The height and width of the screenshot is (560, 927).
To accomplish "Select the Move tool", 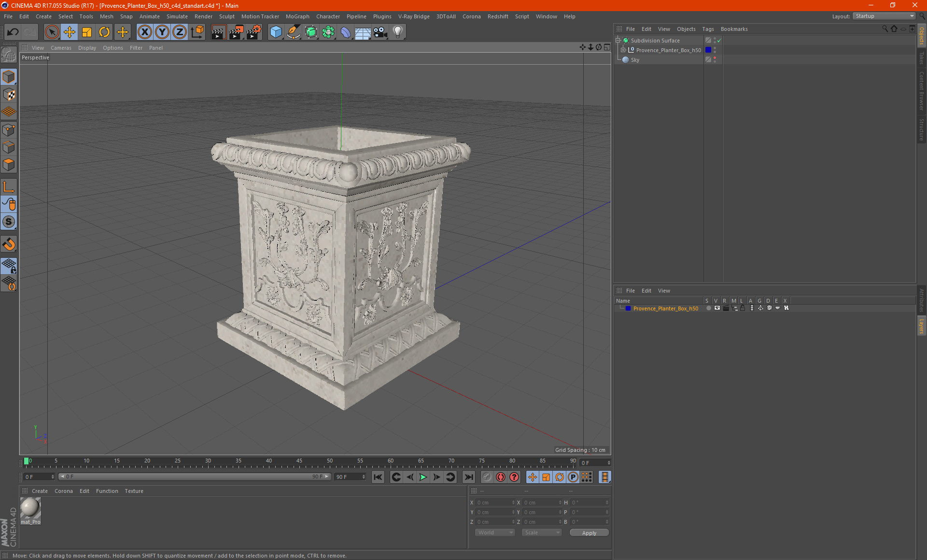I will click(70, 32).
